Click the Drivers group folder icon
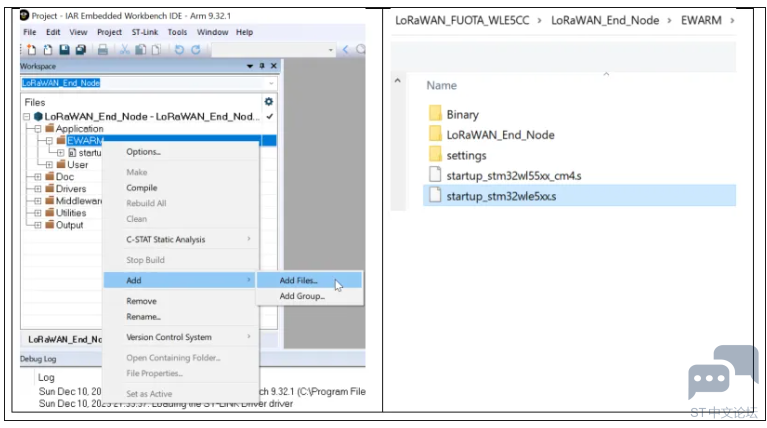 click(49, 188)
